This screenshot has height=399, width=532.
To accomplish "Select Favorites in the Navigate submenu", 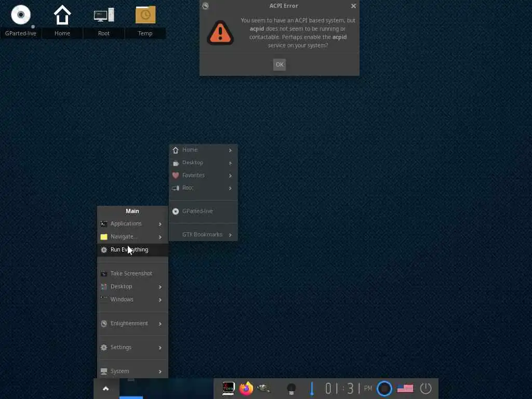I will [203, 176].
